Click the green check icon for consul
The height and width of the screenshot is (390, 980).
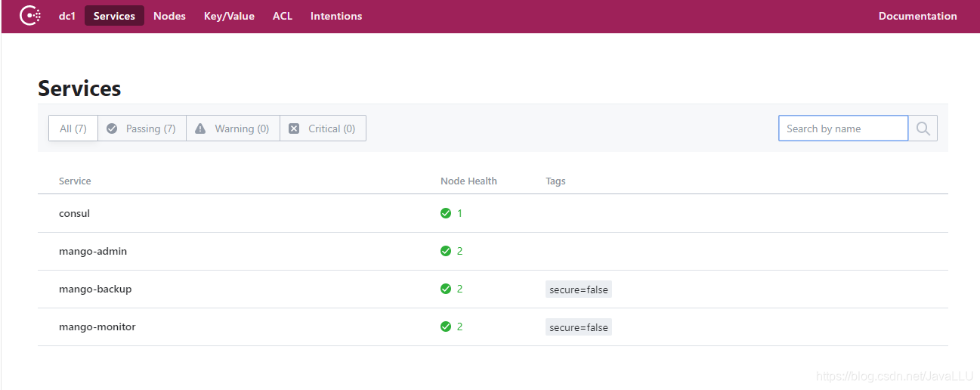(446, 213)
